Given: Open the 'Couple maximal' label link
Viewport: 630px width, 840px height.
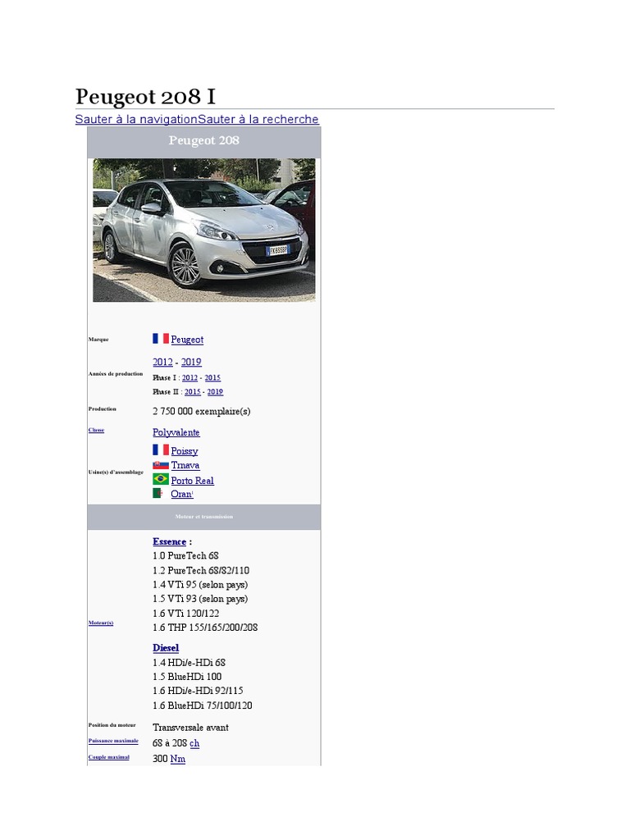Looking at the screenshot, I should coord(109,757).
